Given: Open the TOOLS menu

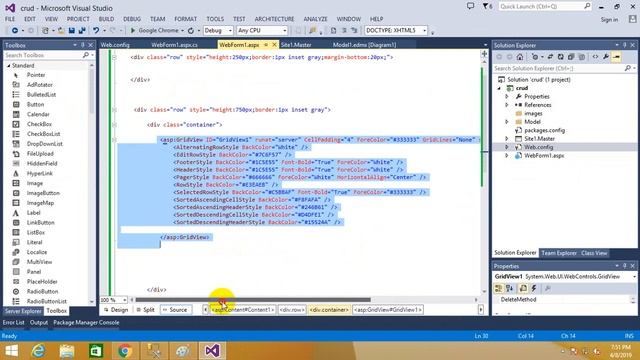Looking at the screenshot, I should coord(215,19).
